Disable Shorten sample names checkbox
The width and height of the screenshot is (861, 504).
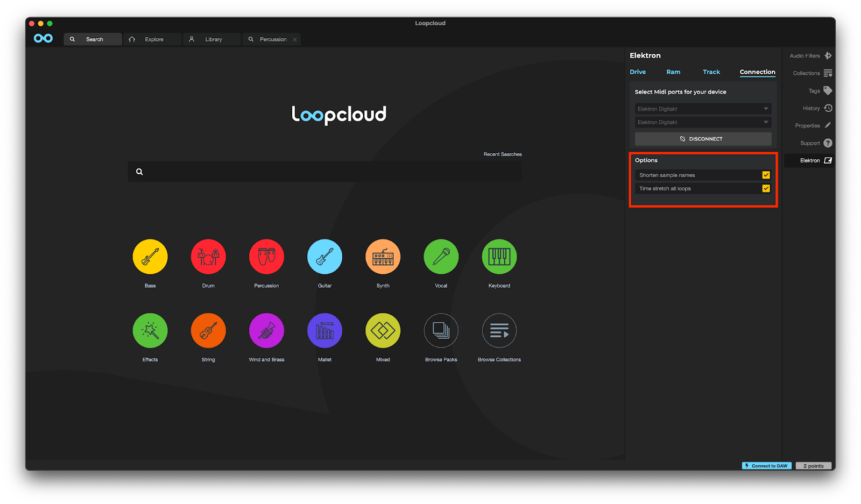coord(766,175)
